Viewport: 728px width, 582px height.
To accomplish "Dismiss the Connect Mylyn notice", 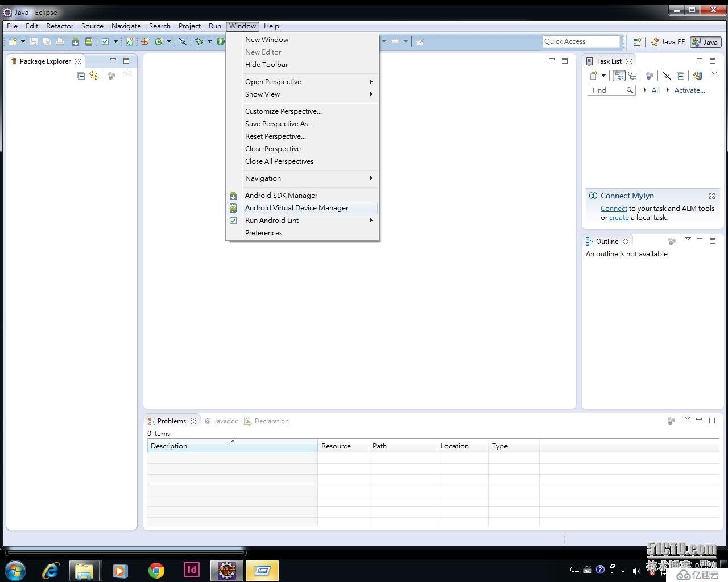I will pos(712,196).
